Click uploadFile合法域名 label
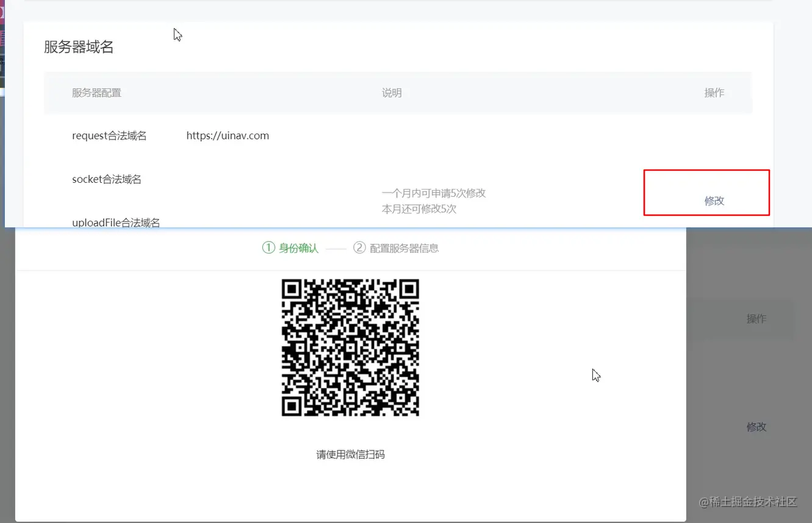The height and width of the screenshot is (523, 812). [116, 222]
